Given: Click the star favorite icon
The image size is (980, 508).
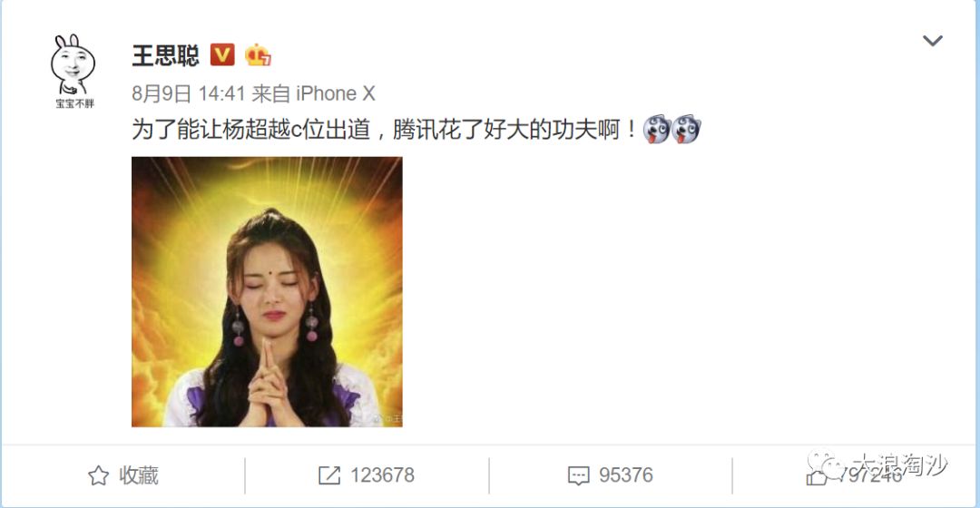Looking at the screenshot, I should [x=98, y=475].
